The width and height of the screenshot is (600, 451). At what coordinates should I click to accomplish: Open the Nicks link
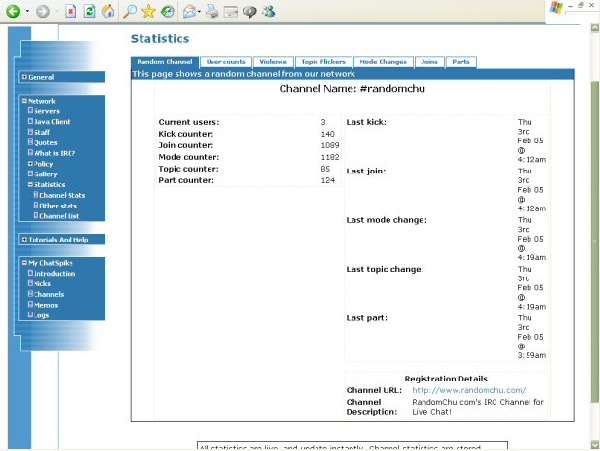(x=42, y=284)
